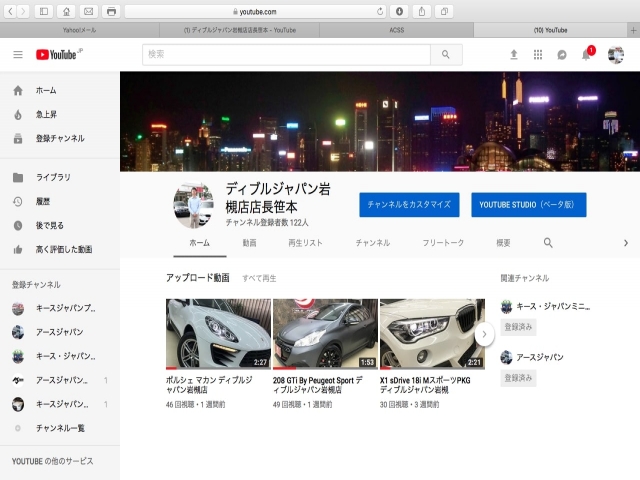
Task: Open sidebar subscription アースジャパン channel
Action: (60, 332)
